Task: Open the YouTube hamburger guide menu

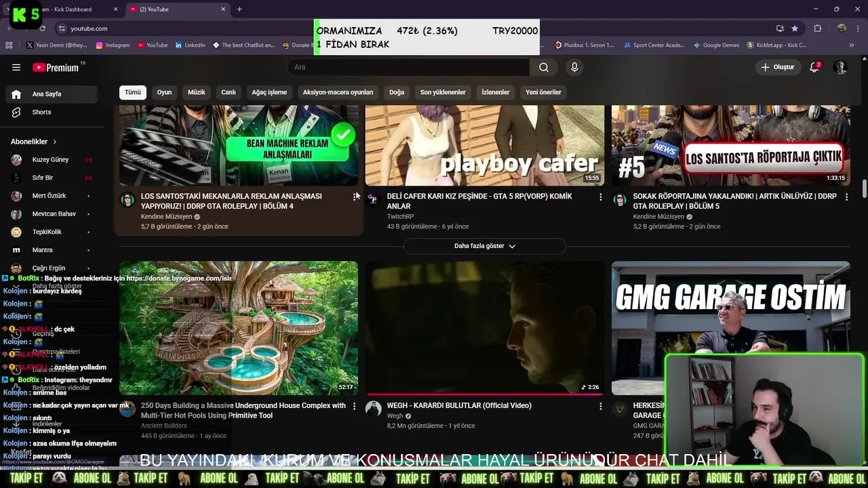Action: pyautogui.click(x=16, y=67)
